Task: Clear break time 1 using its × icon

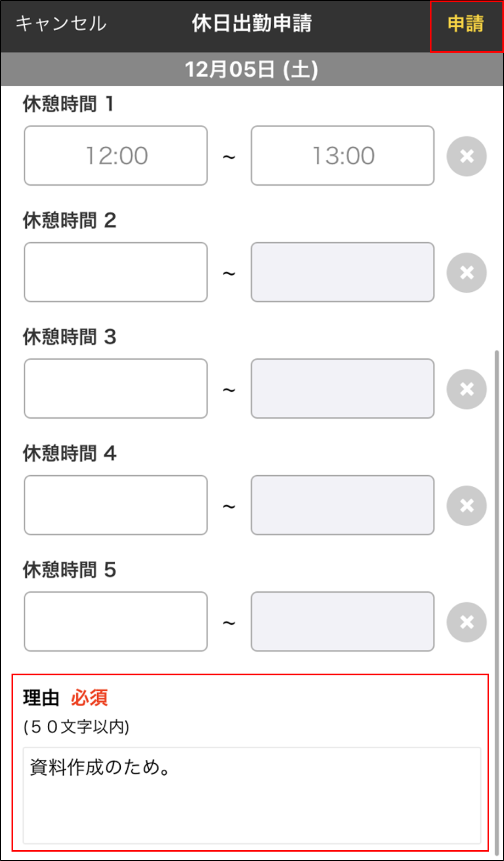Action: (466, 155)
